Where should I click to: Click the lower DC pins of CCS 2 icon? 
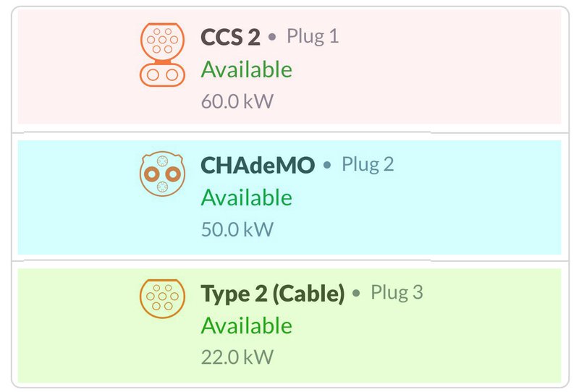(x=162, y=75)
